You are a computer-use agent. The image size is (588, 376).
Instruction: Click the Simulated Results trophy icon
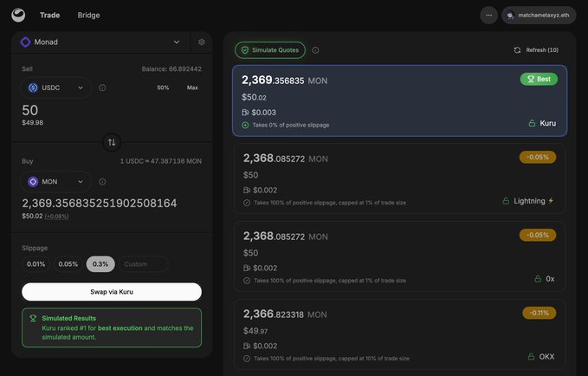tap(33, 318)
